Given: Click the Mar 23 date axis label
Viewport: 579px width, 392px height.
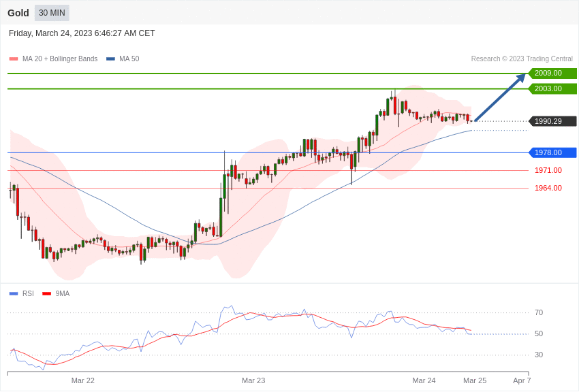Looking at the screenshot, I should click(253, 380).
